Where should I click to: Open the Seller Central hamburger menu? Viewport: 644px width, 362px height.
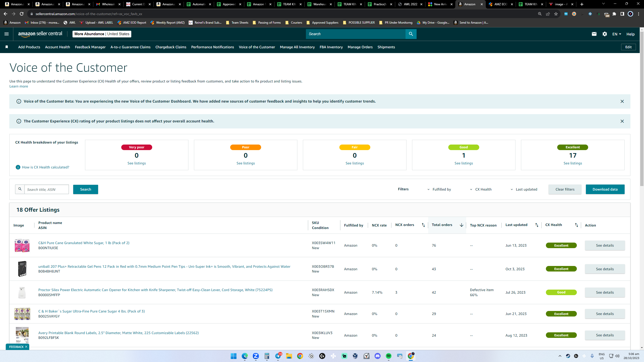click(7, 34)
